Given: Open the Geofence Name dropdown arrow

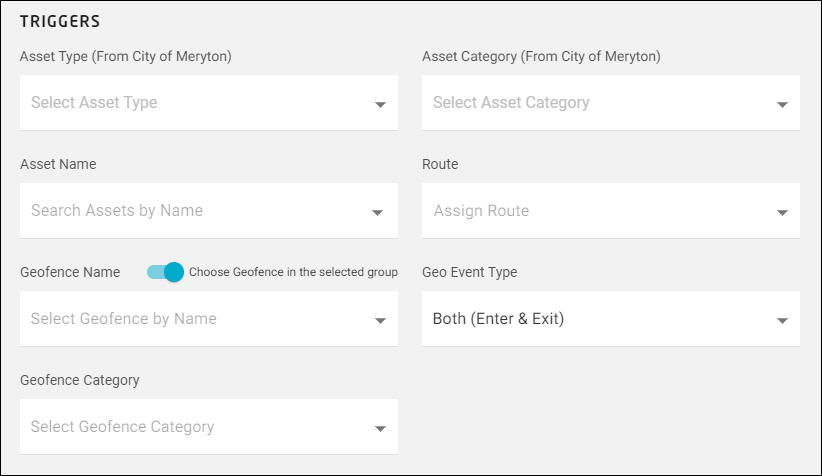Looking at the screenshot, I should tap(380, 320).
